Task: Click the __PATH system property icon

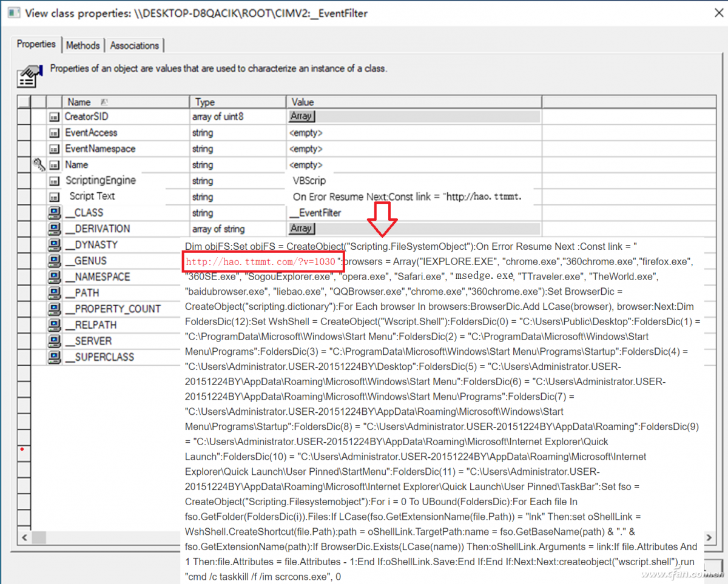Action: 54,293
